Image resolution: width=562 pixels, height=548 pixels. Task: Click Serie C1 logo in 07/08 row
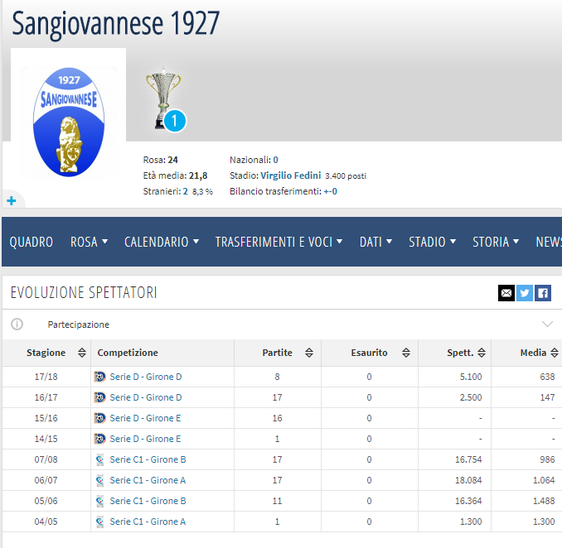point(100,459)
